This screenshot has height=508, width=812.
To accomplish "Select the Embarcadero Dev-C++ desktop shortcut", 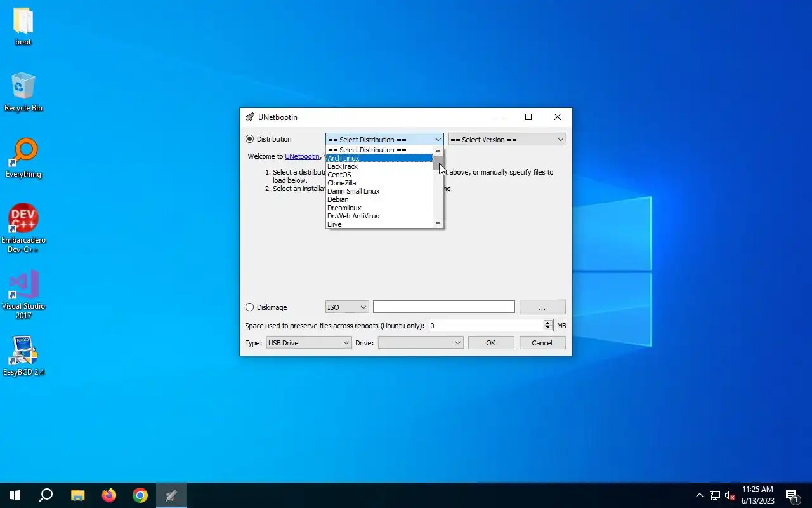I will click(x=23, y=228).
